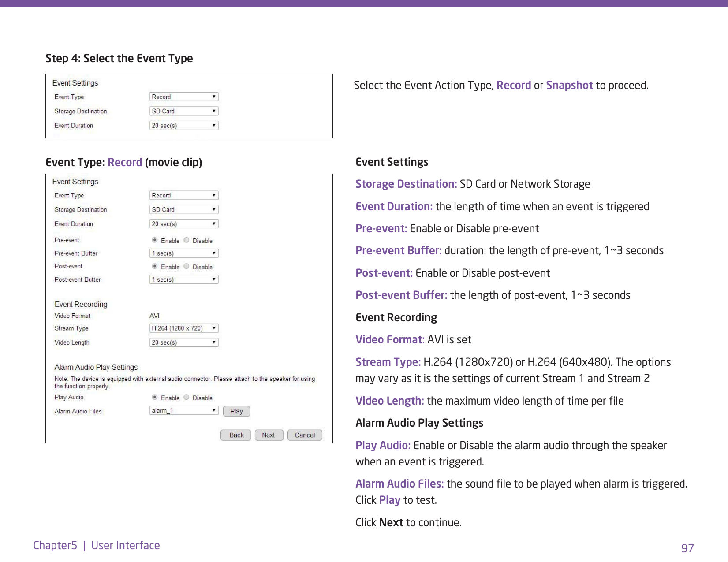The image size is (728, 562).
Task: Open Storage Destination dropdown in Record panel
Action: 184,210
